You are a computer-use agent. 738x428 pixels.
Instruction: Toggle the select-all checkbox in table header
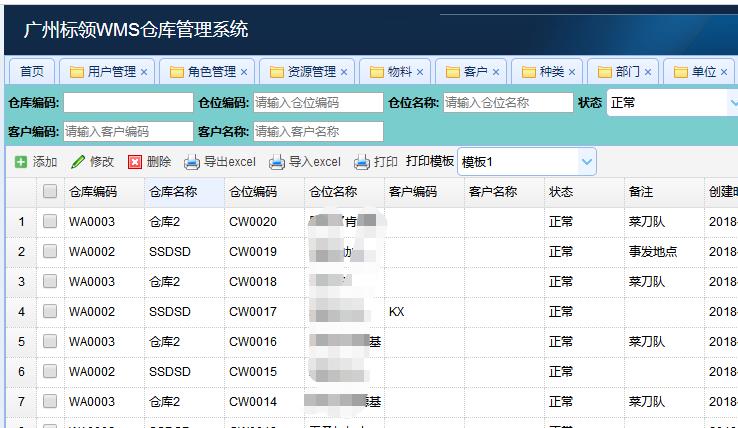click(x=50, y=192)
